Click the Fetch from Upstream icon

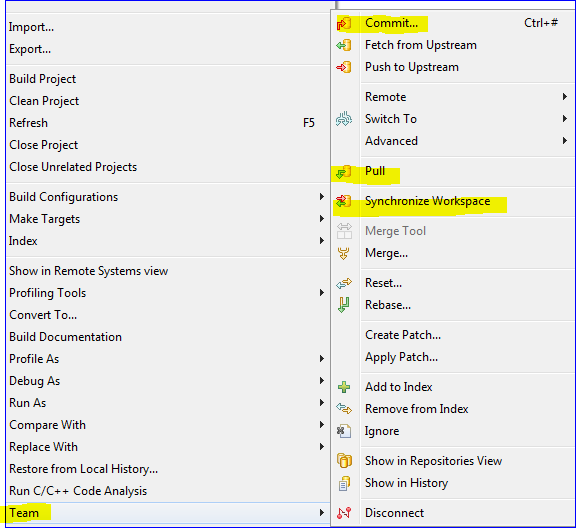pos(344,45)
